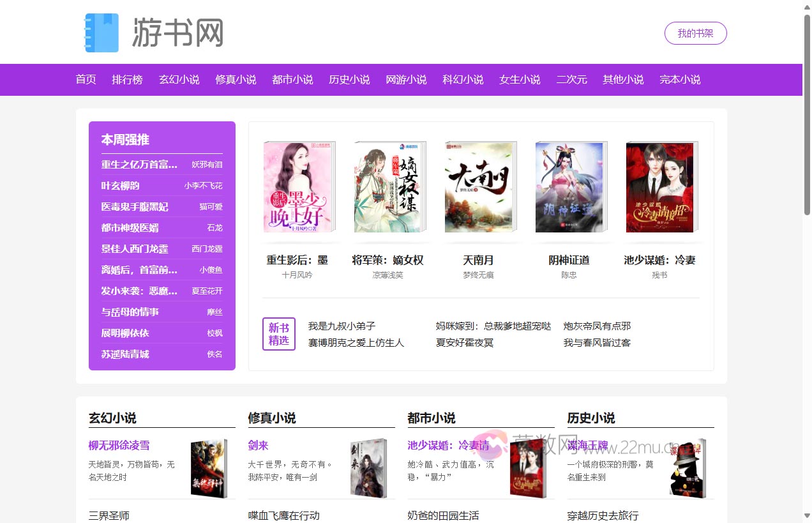Switch to the 完本小说 category
Viewport: 812px width, 523px height.
679,79
